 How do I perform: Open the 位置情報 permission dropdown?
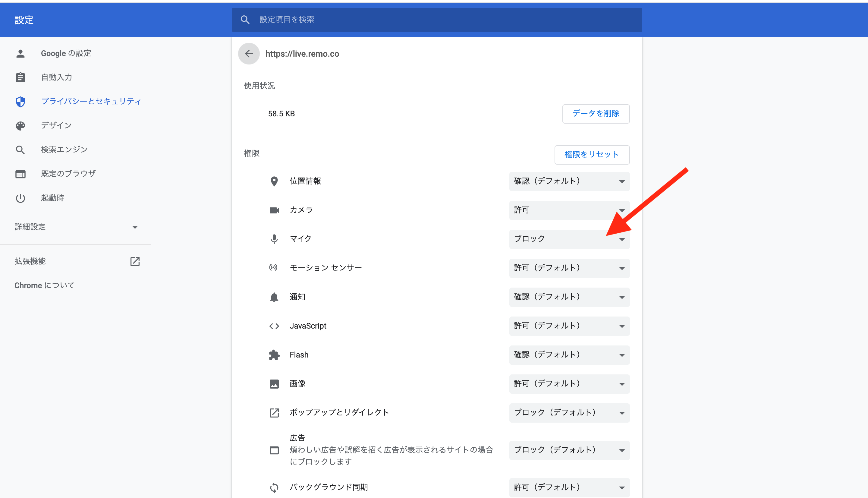[569, 181]
